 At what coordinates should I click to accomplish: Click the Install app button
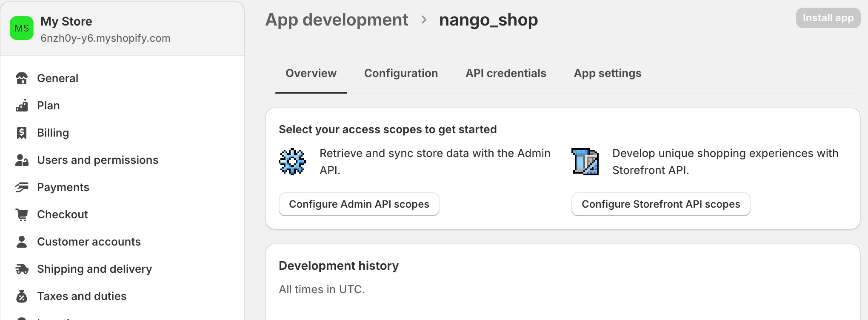point(828,18)
